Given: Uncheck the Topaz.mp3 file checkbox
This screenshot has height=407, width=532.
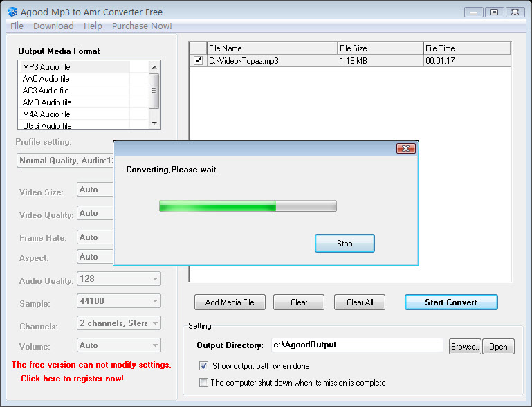Looking at the screenshot, I should pos(198,61).
